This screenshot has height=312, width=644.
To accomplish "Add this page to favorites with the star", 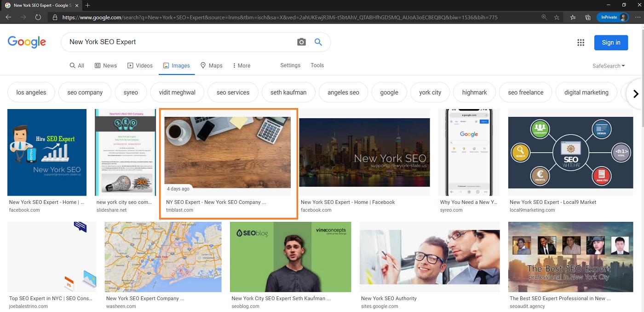I will 557,17.
